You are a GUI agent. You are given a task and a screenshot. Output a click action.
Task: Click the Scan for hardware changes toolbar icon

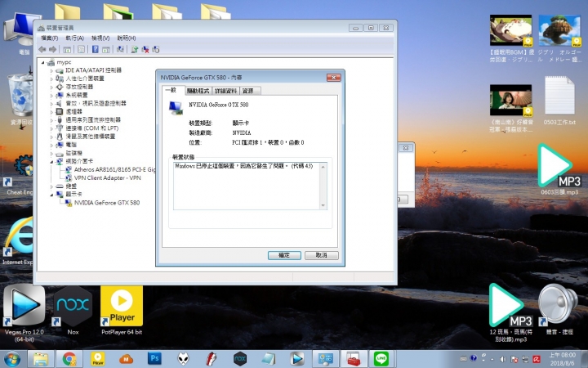[120, 49]
